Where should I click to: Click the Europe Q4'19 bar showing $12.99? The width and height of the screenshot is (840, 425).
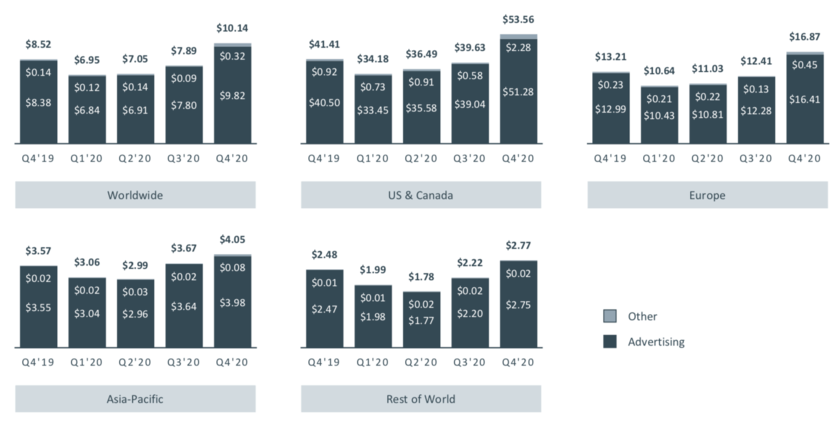611,108
